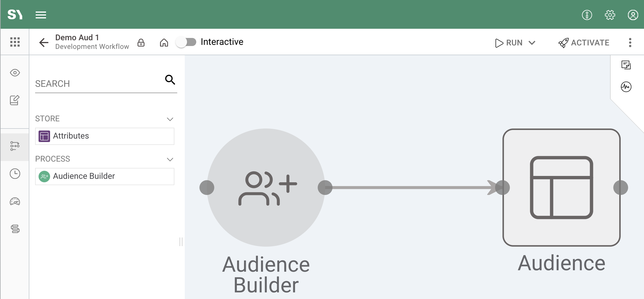
Task: Collapse the PROCESS section
Action: [170, 159]
